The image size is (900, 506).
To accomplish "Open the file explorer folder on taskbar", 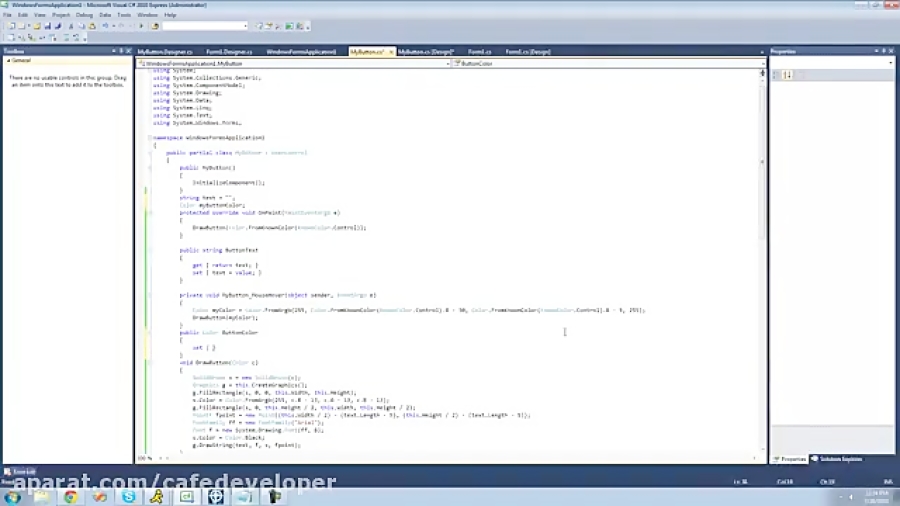I will 41,497.
